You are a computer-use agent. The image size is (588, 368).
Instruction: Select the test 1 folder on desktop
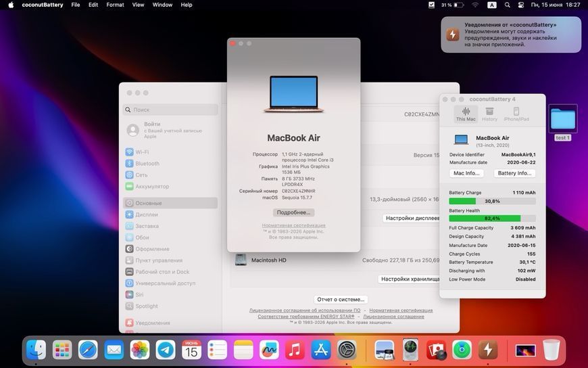563,122
